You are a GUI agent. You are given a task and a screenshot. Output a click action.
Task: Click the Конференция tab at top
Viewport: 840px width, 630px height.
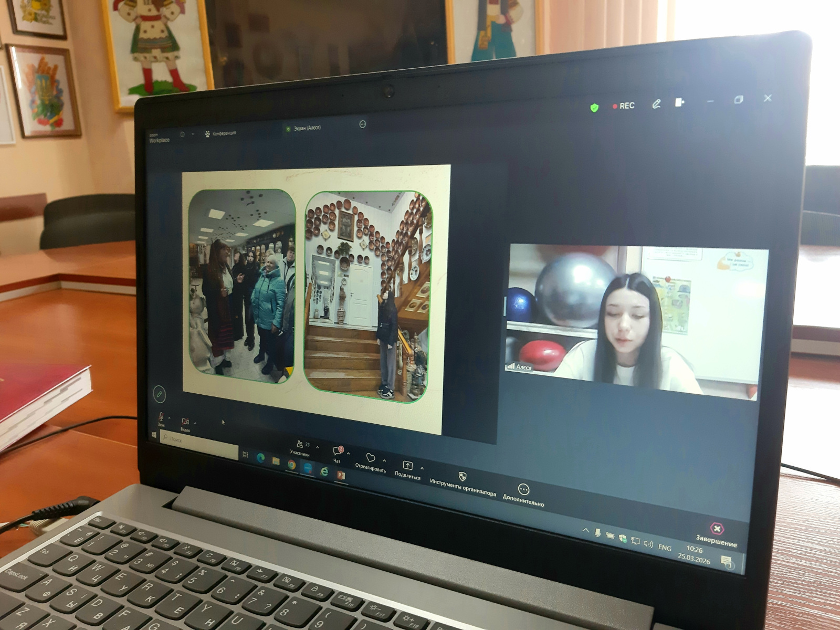(x=220, y=133)
